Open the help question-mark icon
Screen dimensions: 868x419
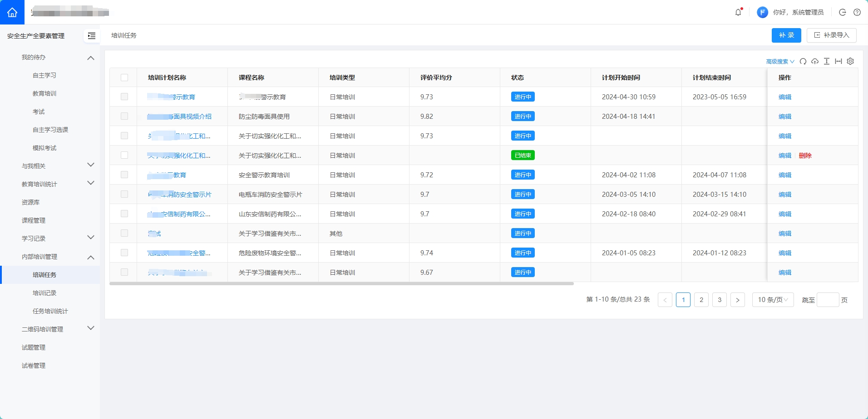click(857, 12)
